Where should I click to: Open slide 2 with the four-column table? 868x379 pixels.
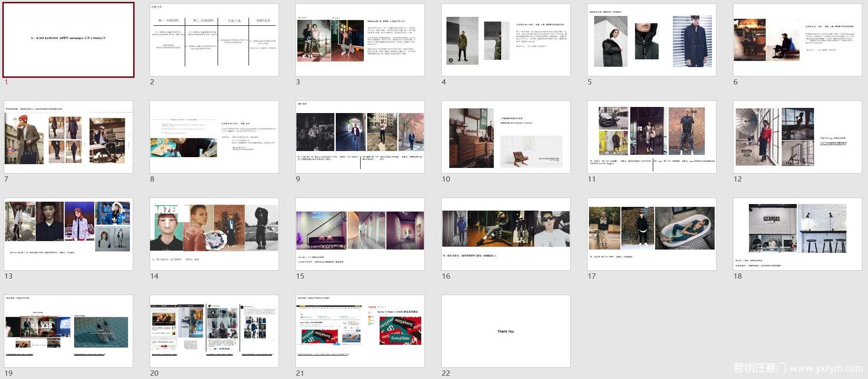[214, 40]
